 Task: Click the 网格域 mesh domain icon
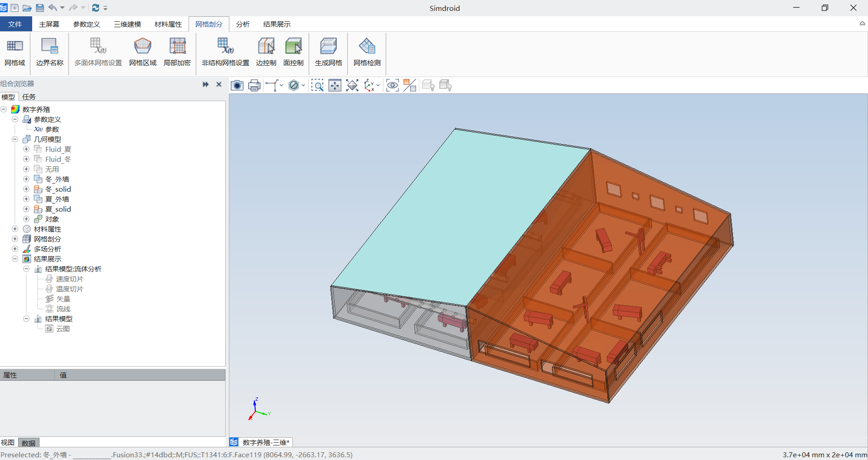click(x=15, y=52)
